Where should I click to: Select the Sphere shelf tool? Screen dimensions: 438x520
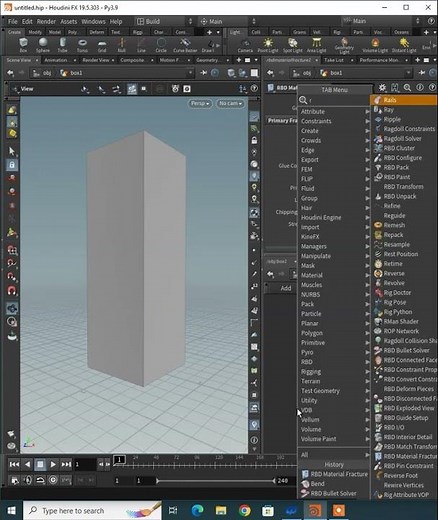43,45
